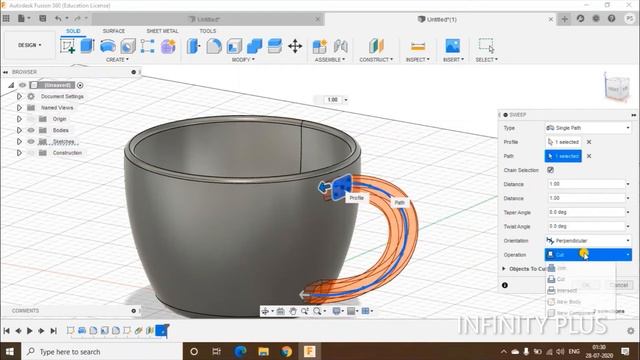Click the Offset Plane construct icon
The height and width of the screenshot is (360, 640).
click(376, 46)
